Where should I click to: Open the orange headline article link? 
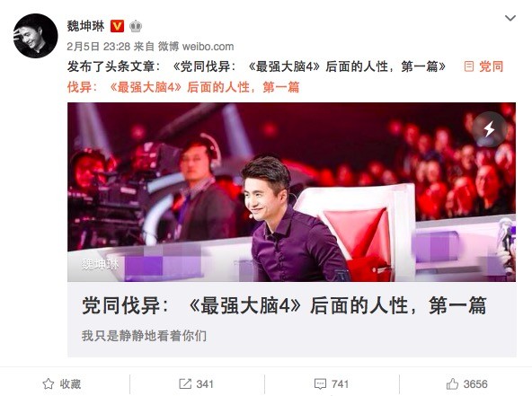183,87
